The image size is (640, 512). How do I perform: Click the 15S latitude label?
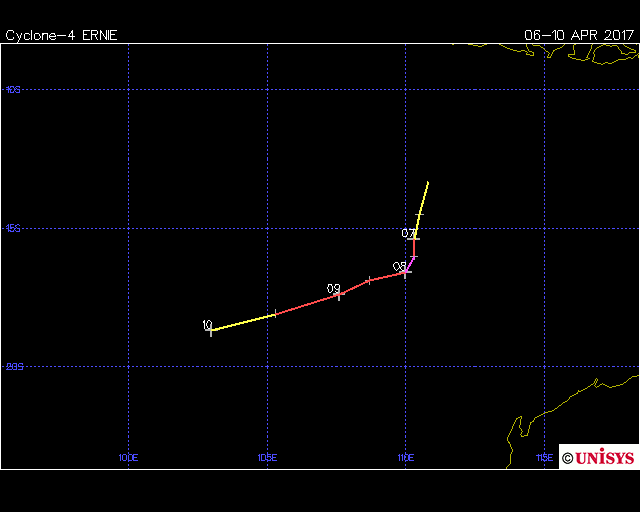coord(13,228)
